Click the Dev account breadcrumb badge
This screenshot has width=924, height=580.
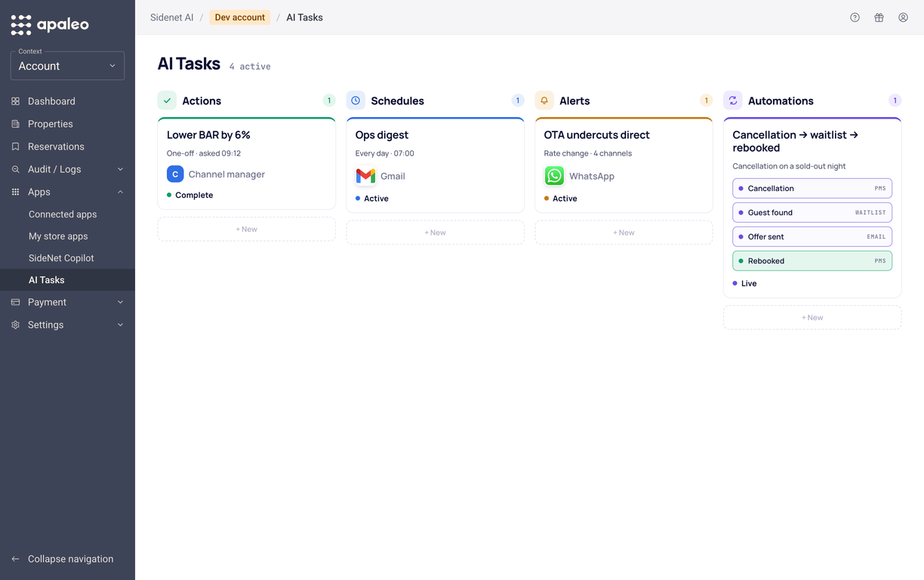pyautogui.click(x=239, y=17)
